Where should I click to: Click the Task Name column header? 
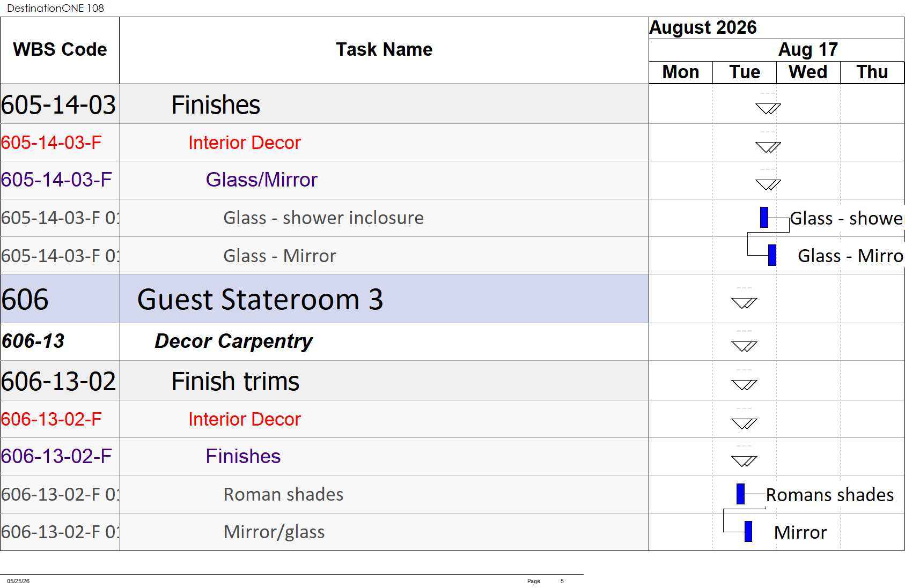(384, 50)
